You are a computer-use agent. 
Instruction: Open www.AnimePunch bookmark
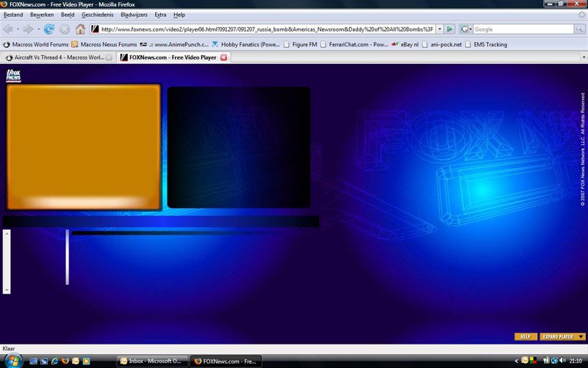(174, 44)
